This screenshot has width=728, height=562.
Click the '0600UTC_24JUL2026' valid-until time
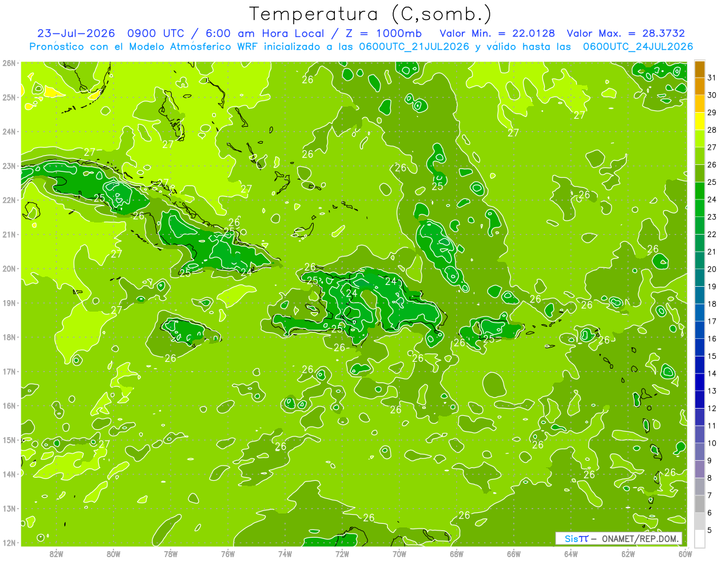[x=638, y=47]
